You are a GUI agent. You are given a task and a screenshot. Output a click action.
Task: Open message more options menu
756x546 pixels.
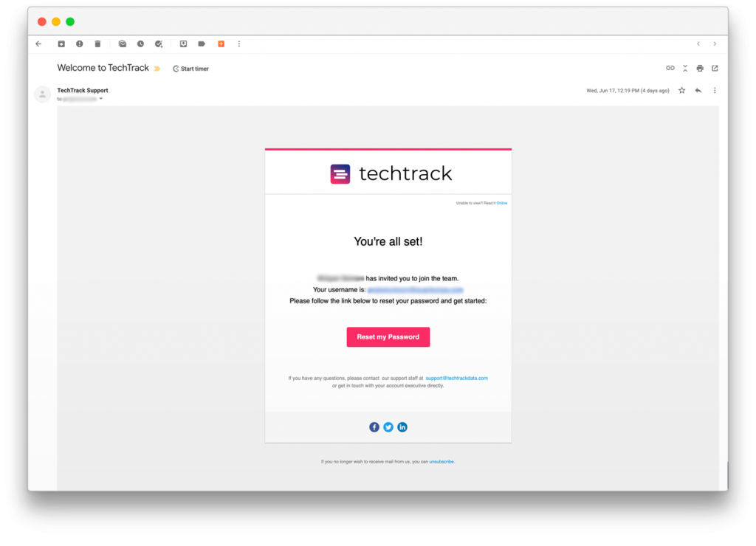coord(715,91)
